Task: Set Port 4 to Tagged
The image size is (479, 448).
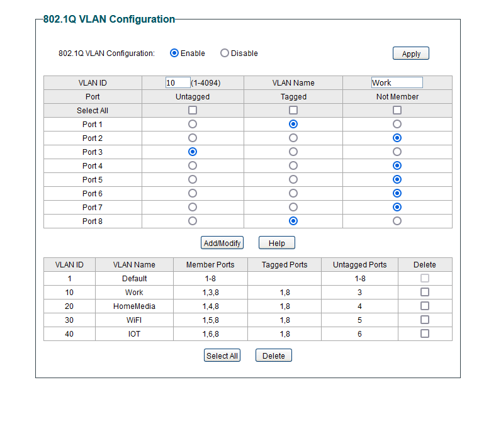Action: pos(293,165)
